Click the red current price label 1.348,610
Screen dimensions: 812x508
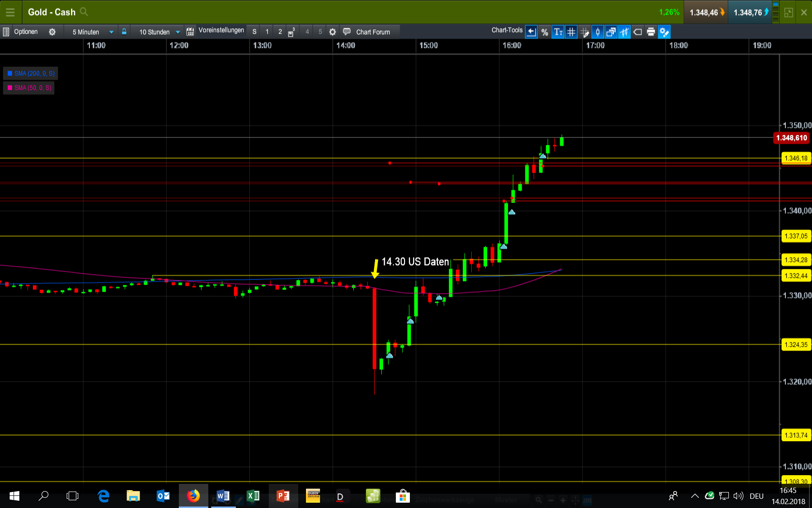coord(791,138)
